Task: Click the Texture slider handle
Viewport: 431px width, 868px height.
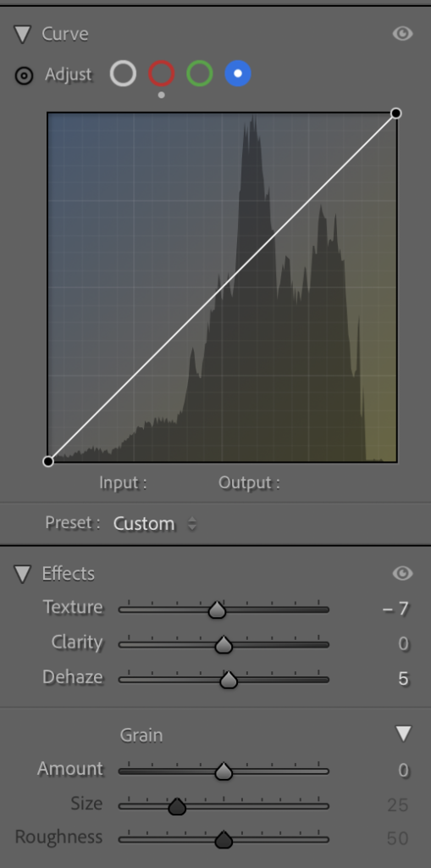Action: tap(218, 610)
